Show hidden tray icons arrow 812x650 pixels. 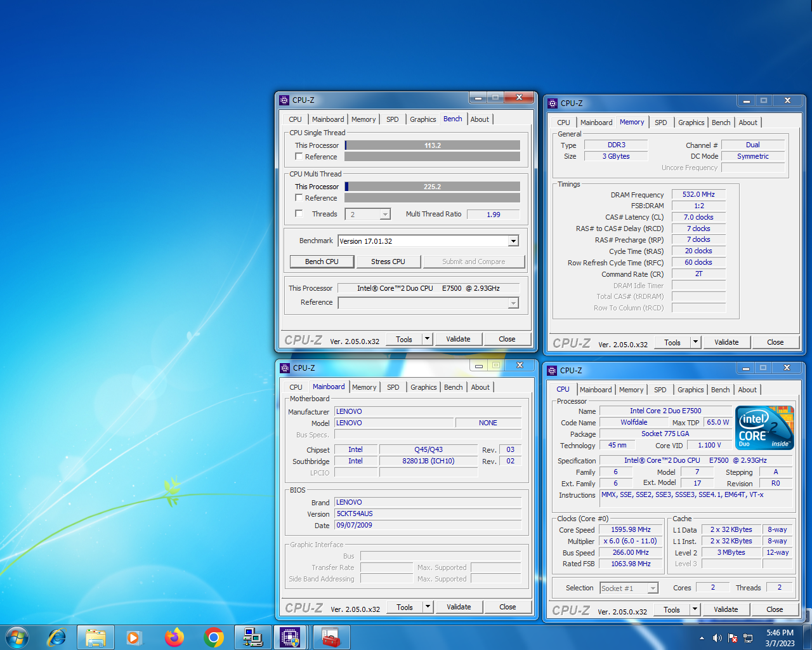pyautogui.click(x=702, y=638)
